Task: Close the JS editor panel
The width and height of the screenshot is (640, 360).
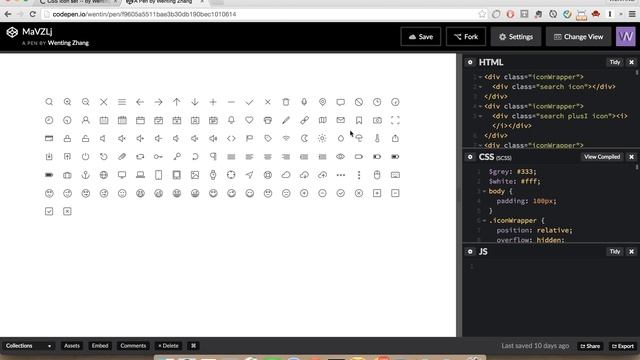Action: [x=631, y=251]
